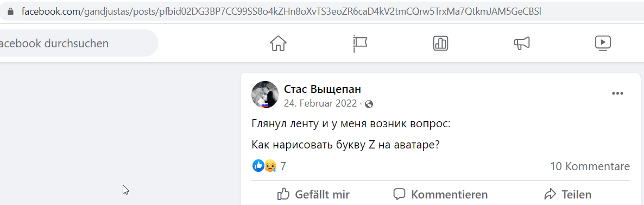Image resolution: width=644 pixels, height=205 pixels.
Task: Open the Facebook Home icon
Action: (278, 43)
